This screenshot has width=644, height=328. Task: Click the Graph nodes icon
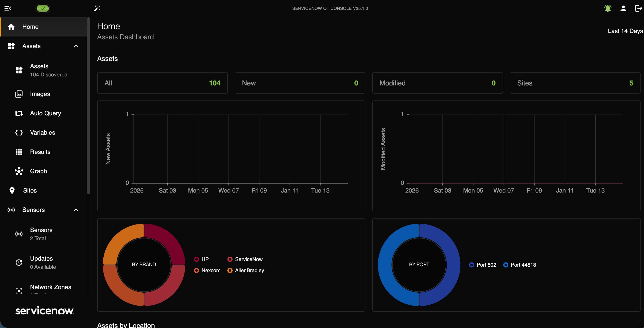(19, 171)
